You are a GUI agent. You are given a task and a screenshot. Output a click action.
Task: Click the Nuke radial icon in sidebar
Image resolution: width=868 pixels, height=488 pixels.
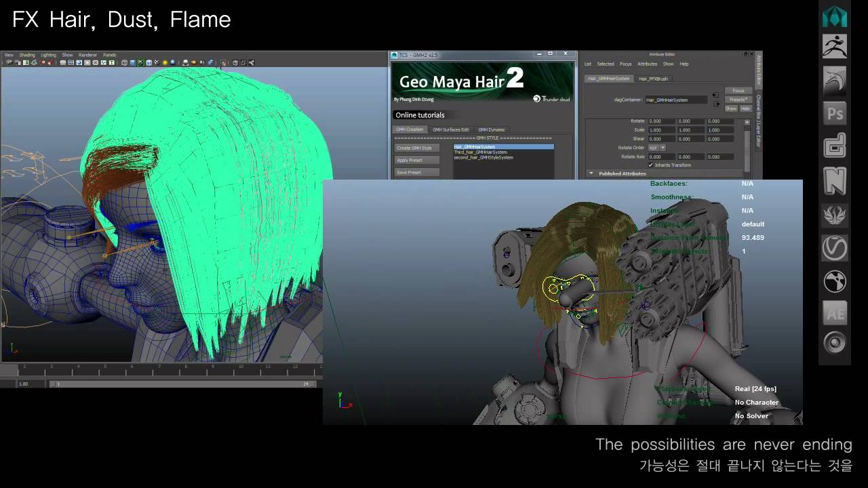[835, 281]
